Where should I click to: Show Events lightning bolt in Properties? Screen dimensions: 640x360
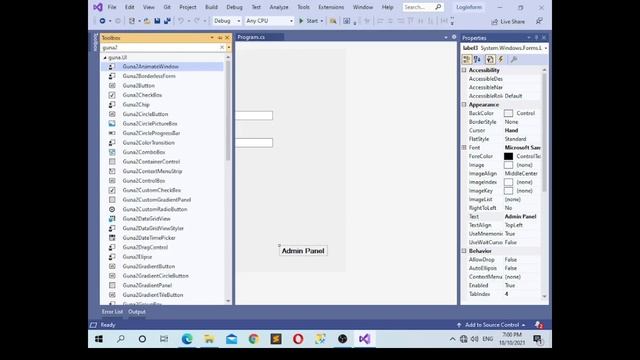click(x=501, y=60)
